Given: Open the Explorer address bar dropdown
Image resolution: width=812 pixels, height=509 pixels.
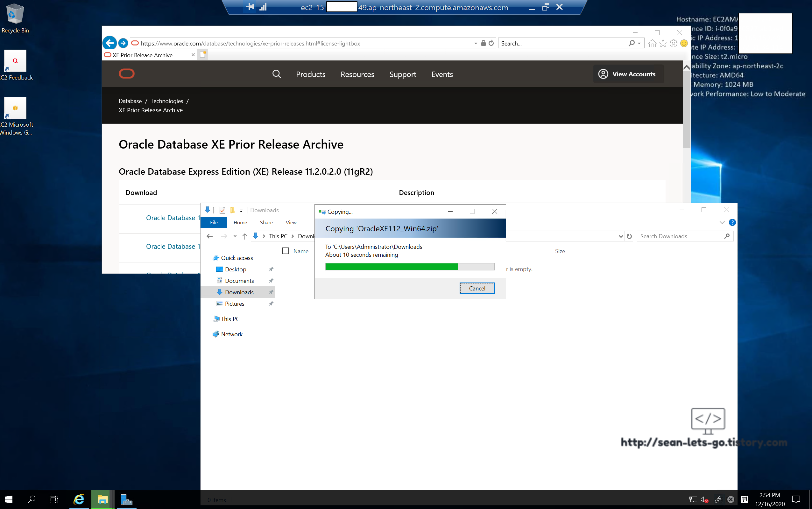Looking at the screenshot, I should 621,236.
